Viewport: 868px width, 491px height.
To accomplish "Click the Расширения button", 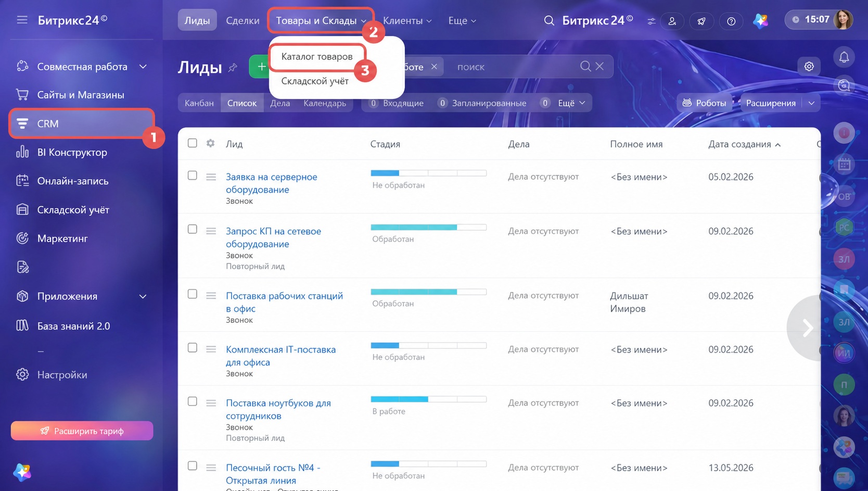I will (x=771, y=103).
